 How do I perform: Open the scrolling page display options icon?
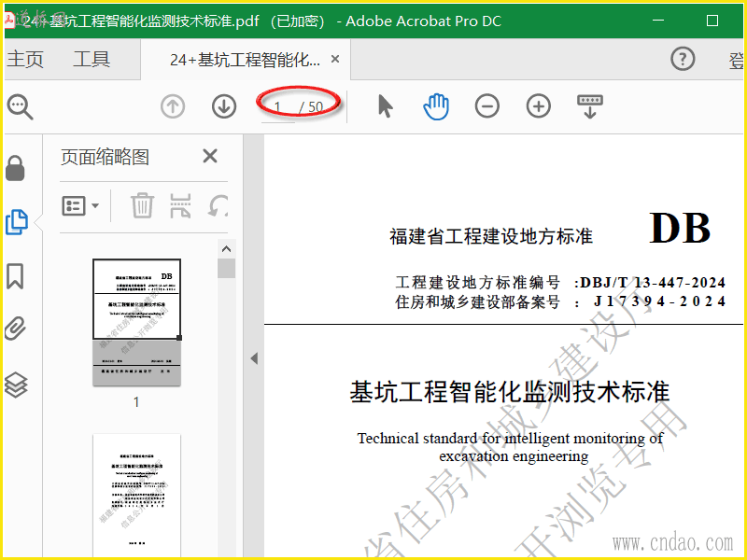coord(590,106)
